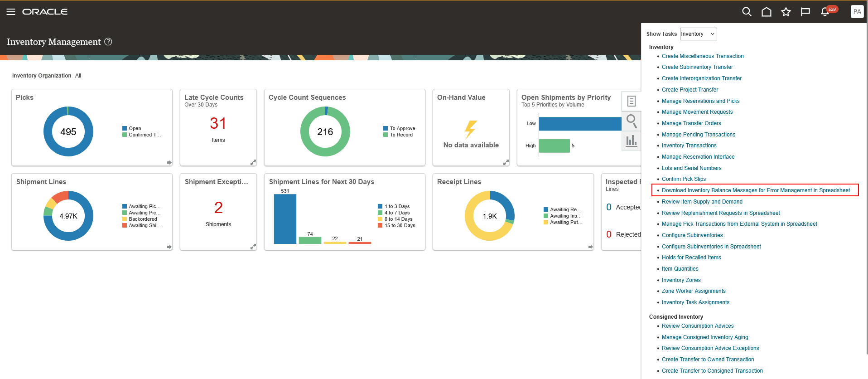Expand the Shipment Exceptions card

[253, 247]
